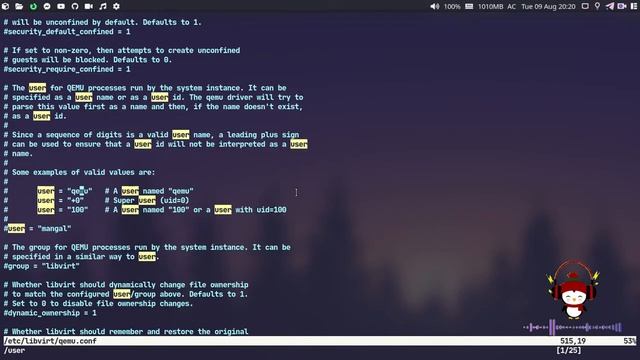Screen dimensions: 640x360
Task: Click the [1/25] search match counter
Action: click(x=568, y=350)
